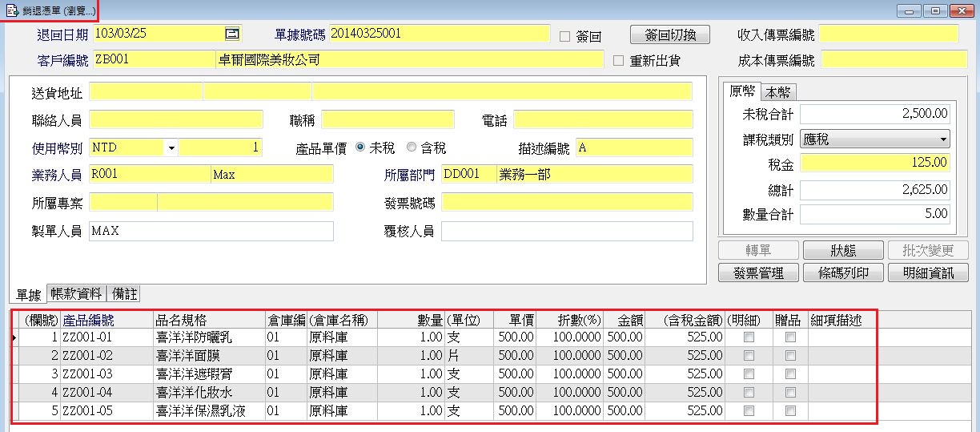Enable the 重新出貨 checkbox
Image resolution: width=980 pixels, height=432 pixels.
click(618, 60)
